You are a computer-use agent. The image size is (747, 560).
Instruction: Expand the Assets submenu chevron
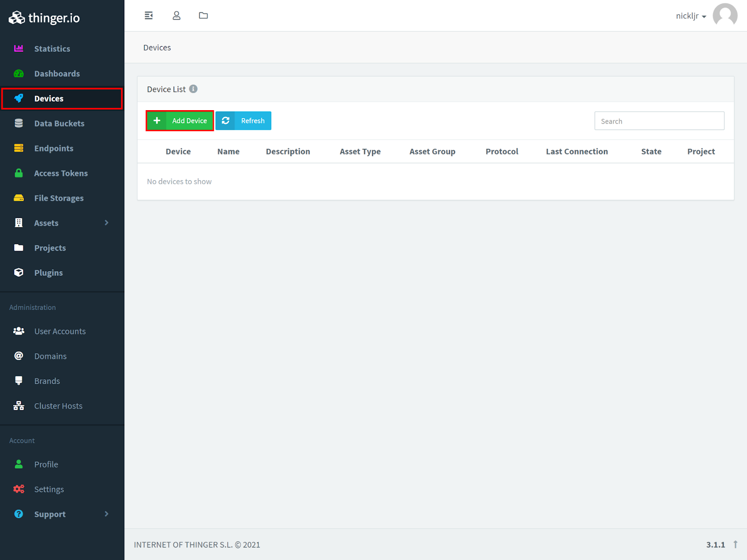[106, 223]
